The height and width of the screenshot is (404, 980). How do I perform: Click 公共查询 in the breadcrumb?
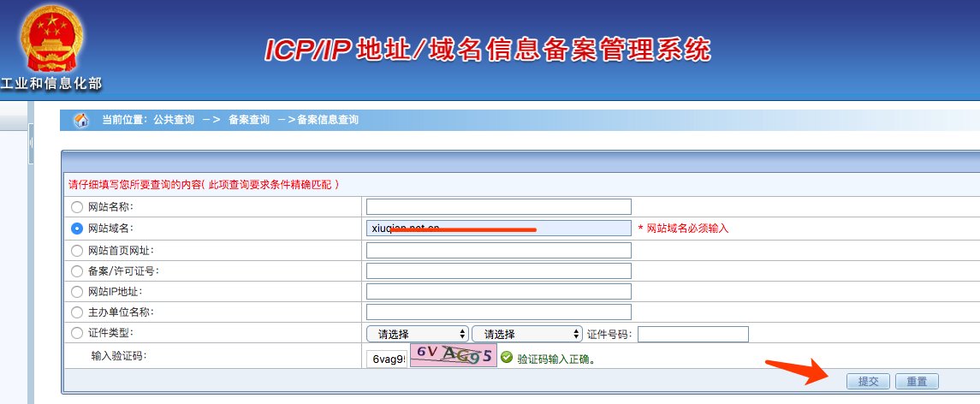(174, 120)
